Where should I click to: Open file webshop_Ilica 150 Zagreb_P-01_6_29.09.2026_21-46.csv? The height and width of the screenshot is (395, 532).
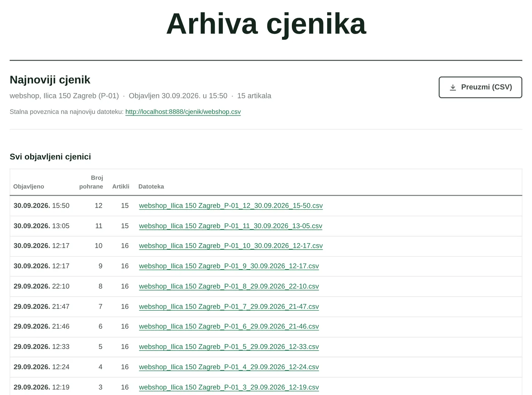pyautogui.click(x=229, y=326)
